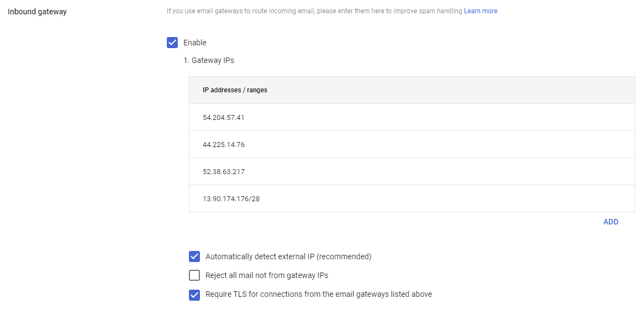Check Reject all mail not from gateway IPs
Image resolution: width=644 pixels, height=309 pixels.
[194, 275]
